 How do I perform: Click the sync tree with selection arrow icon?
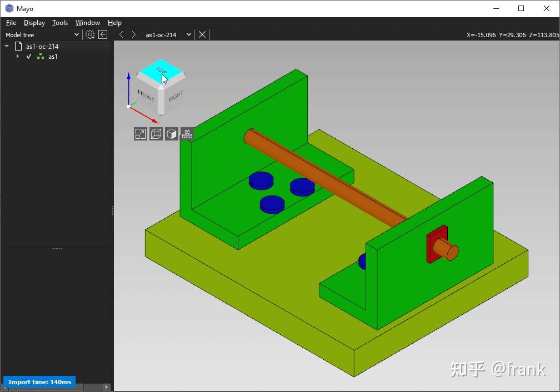tap(103, 34)
